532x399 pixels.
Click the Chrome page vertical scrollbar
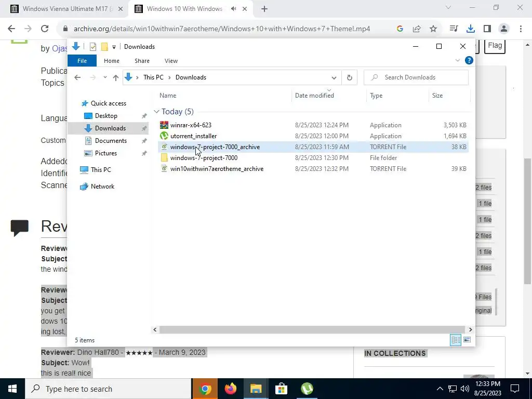coord(528,221)
